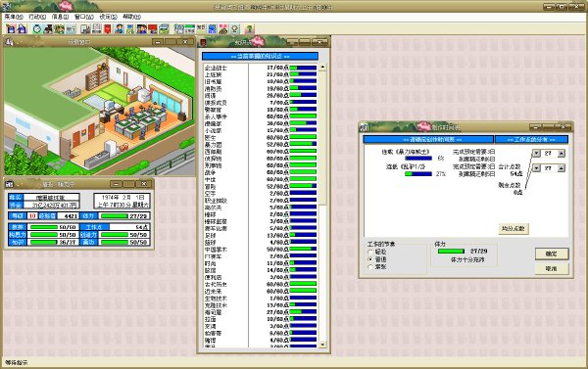
Task: Open the 菜单(M) menu
Action: point(14,17)
